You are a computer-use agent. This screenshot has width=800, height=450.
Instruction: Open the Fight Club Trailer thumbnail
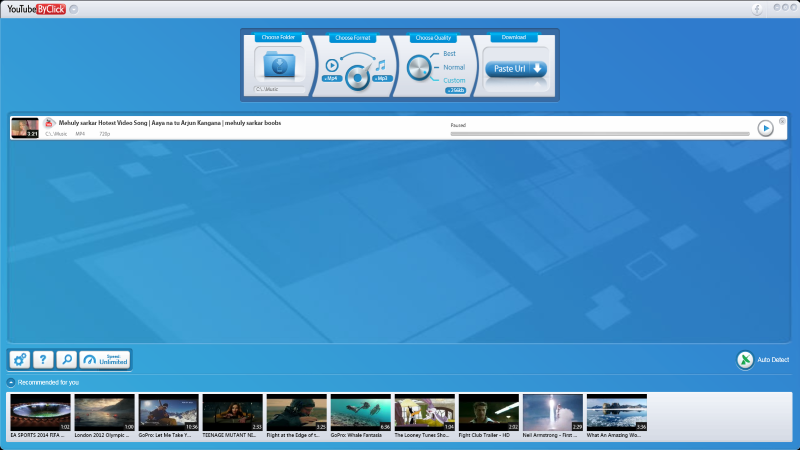[x=489, y=416]
